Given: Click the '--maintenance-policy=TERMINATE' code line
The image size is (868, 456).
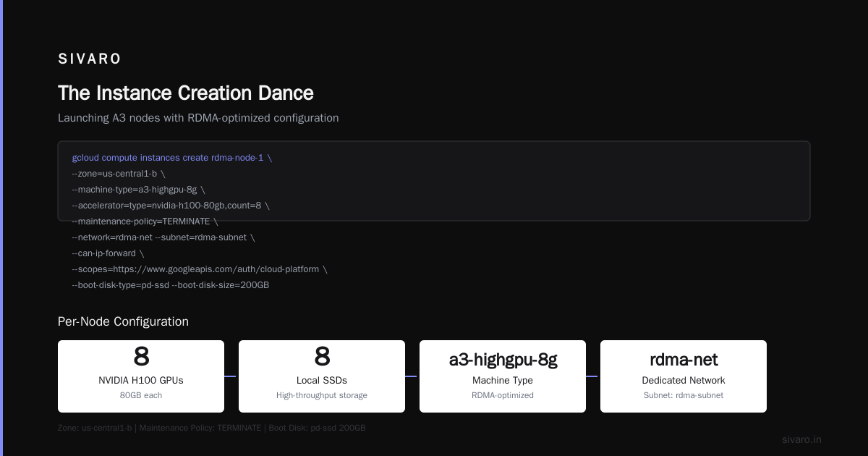Looking at the screenshot, I should 145,221.
